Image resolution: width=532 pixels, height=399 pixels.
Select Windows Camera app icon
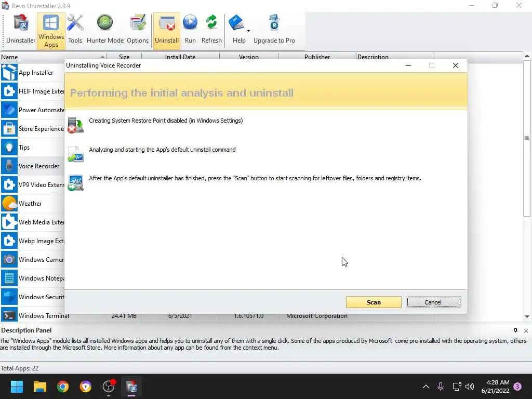[x=9, y=260]
